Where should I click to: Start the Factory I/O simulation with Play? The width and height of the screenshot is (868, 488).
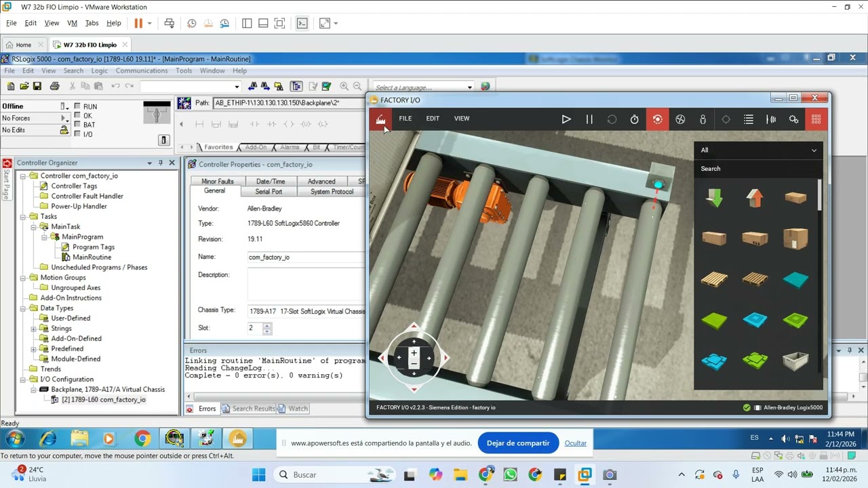coord(566,119)
